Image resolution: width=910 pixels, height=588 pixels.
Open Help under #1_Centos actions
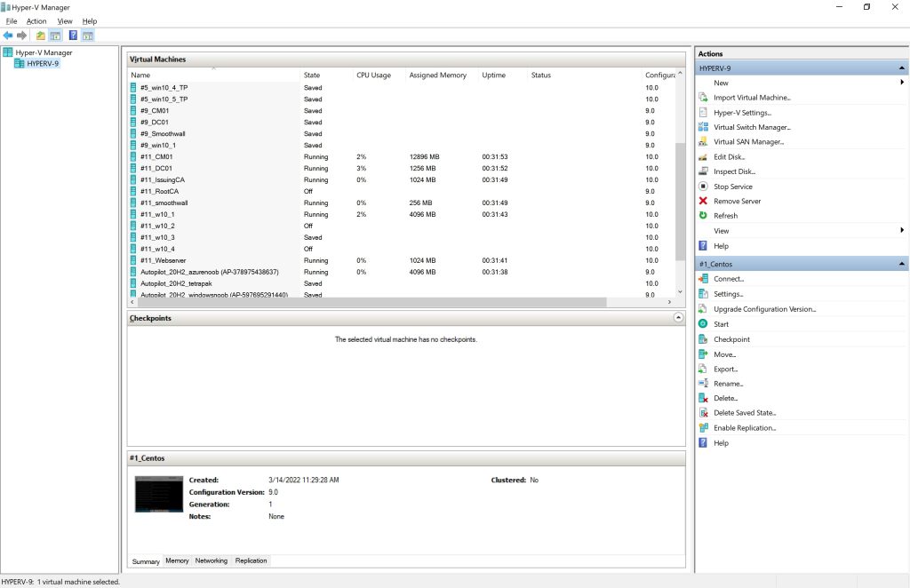[x=721, y=442]
